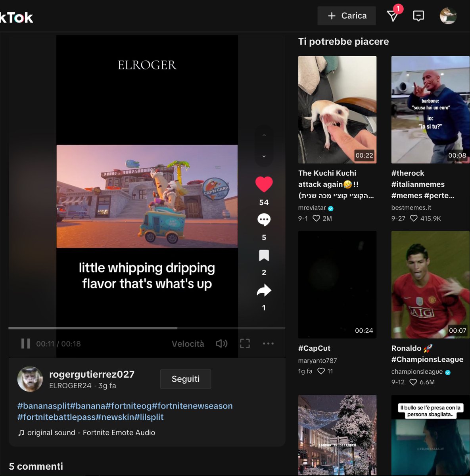Click the Ronaldo #ChampionsLeague caption

pos(427,354)
